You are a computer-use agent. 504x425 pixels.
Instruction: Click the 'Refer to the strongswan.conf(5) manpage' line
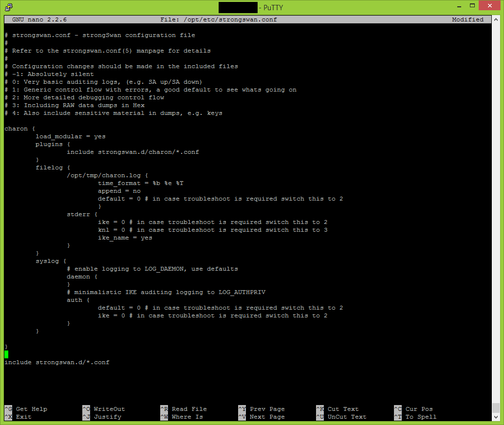tap(108, 51)
